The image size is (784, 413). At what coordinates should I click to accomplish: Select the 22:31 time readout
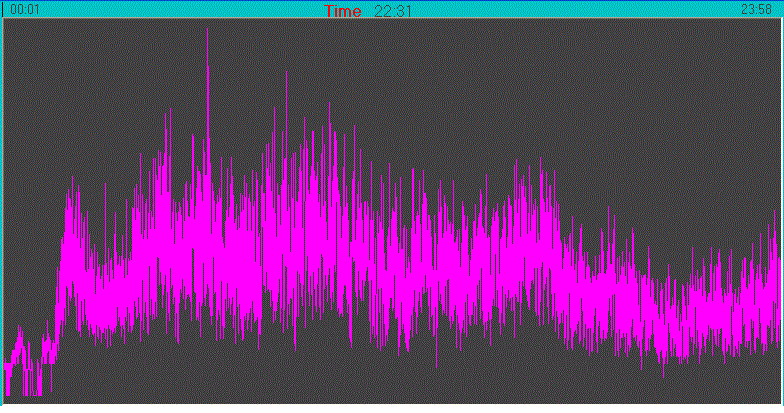[392, 11]
